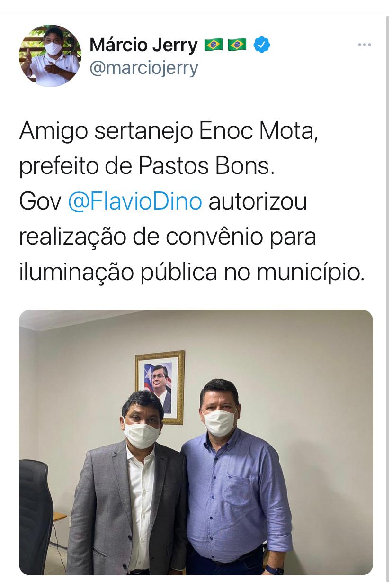Open the tweet's three-dot more options menu
Screen dimensions: 392x583
click(364, 45)
